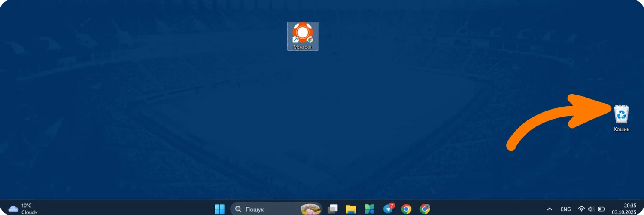644x215 pixels.
Task: Open the Windows Start menu
Action: [x=220, y=209]
